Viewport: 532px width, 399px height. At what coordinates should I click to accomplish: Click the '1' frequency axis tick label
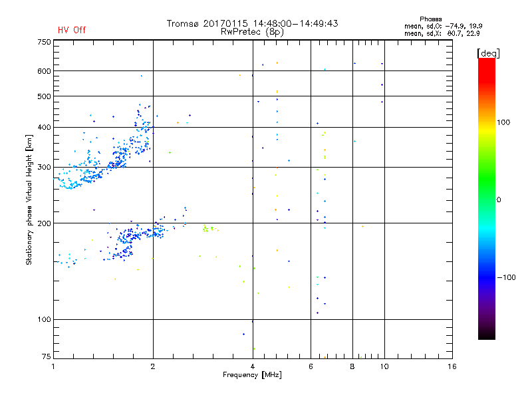click(x=53, y=366)
